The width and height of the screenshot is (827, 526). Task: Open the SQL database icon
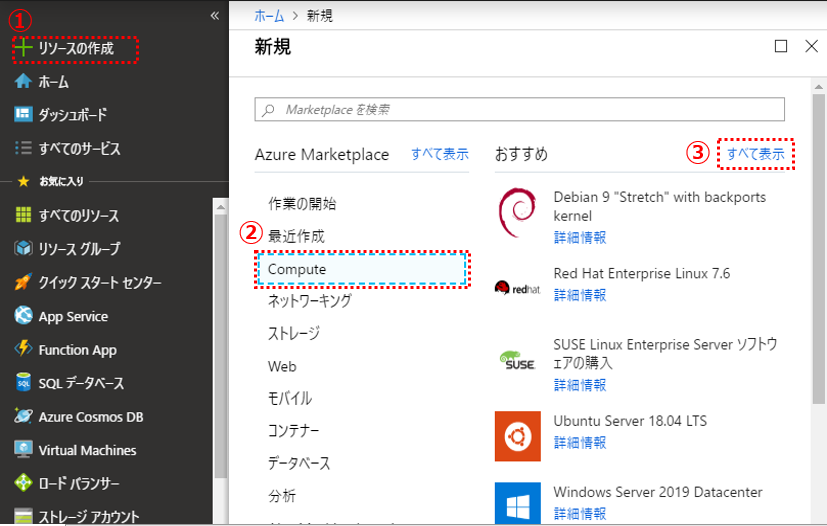(23, 382)
